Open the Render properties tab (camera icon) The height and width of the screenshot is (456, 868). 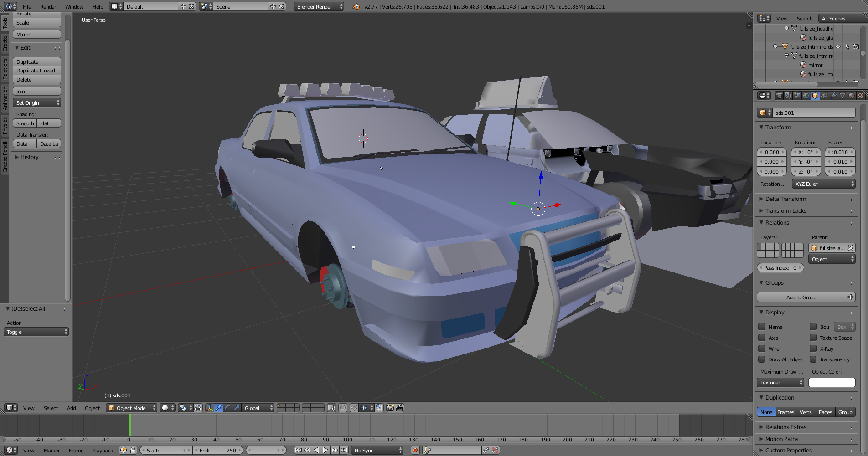point(779,96)
